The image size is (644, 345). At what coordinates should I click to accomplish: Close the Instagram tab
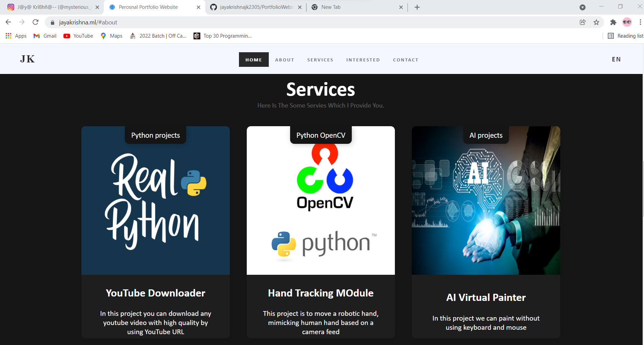click(97, 7)
